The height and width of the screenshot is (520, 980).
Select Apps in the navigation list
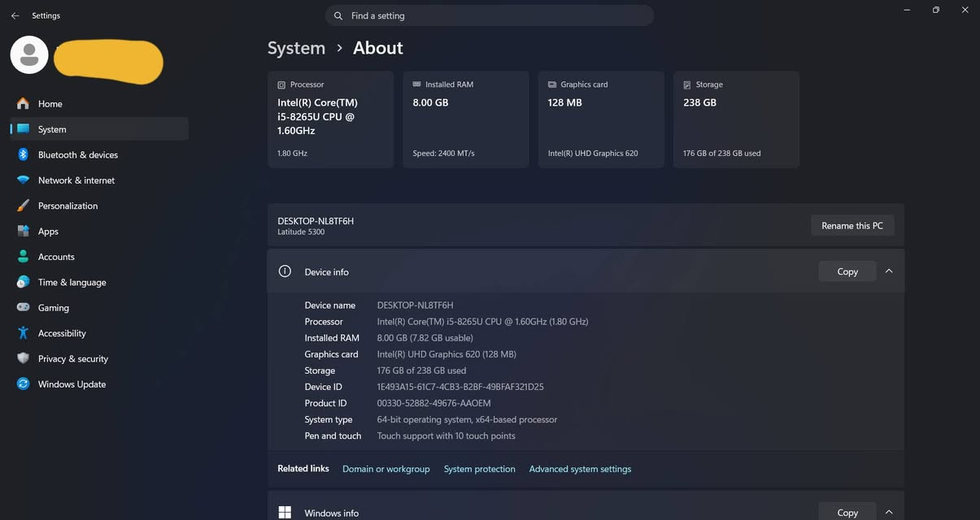[99, 231]
